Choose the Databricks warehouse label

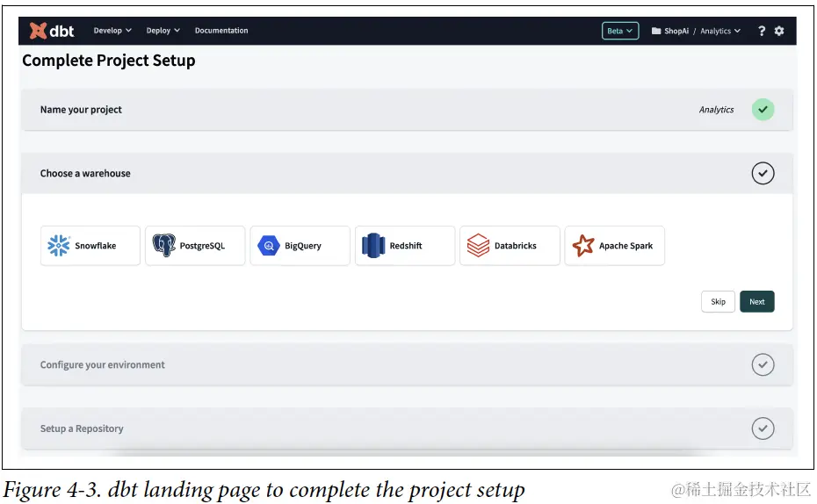pyautogui.click(x=516, y=246)
